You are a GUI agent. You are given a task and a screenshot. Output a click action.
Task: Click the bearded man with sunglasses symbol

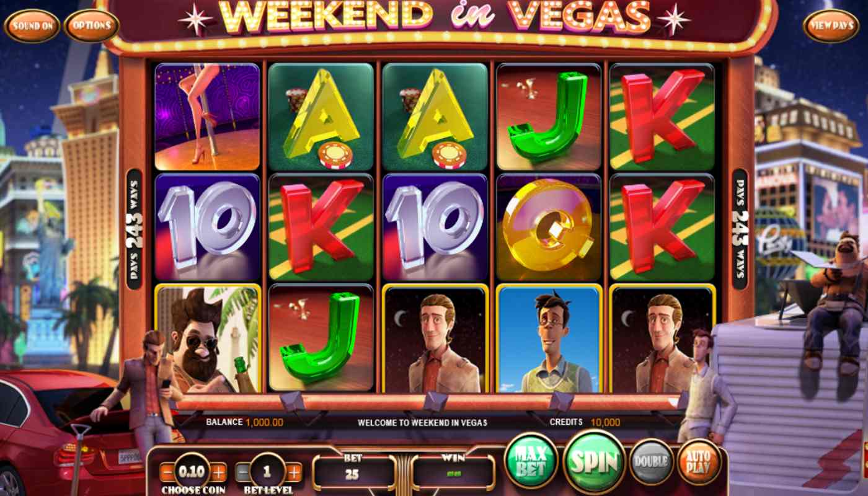[207, 338]
